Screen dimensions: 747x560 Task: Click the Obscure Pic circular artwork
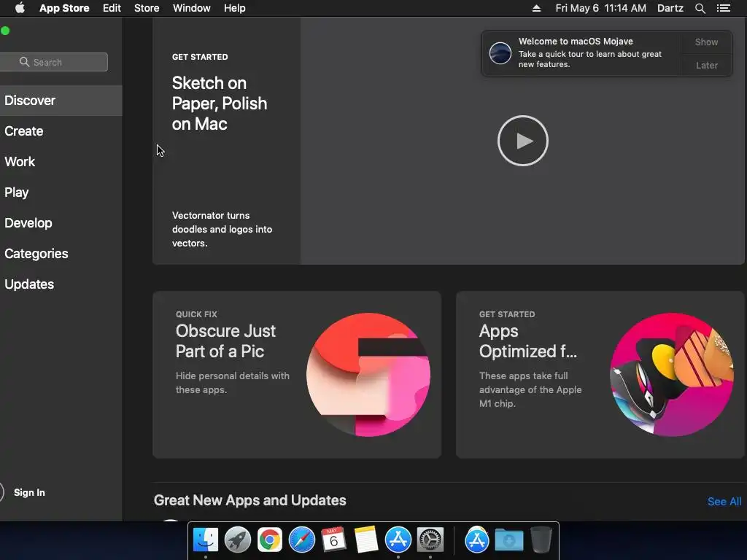(368, 375)
